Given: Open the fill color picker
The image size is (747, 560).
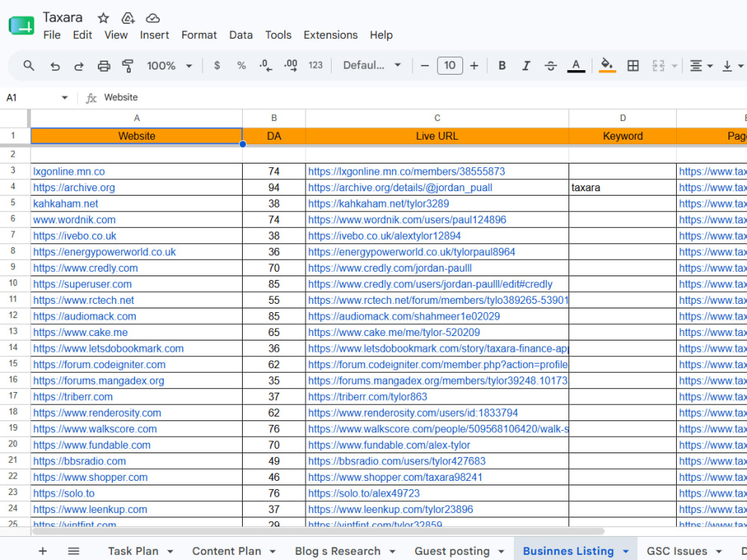Looking at the screenshot, I should point(607,66).
